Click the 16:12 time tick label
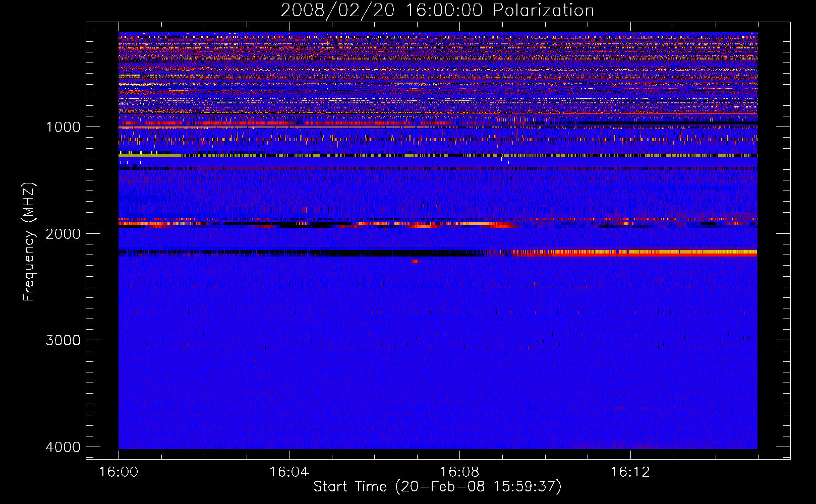The height and width of the screenshot is (504, 816). pos(630,472)
